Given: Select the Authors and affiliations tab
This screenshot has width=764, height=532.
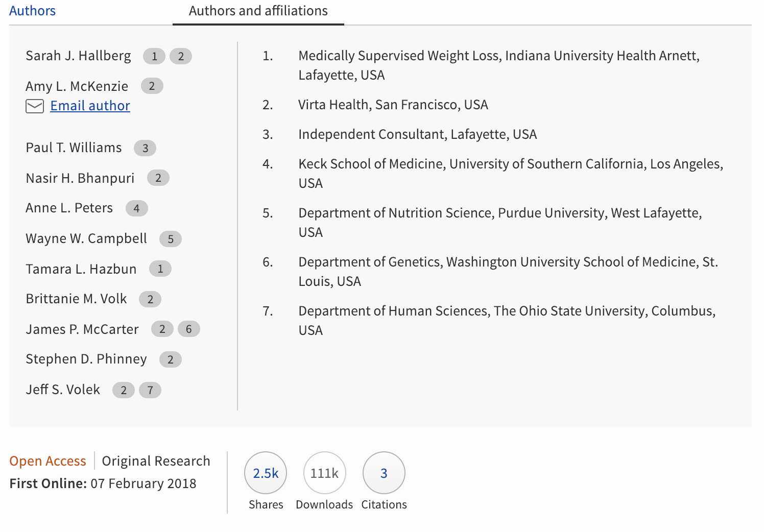Looking at the screenshot, I should coord(258,11).
